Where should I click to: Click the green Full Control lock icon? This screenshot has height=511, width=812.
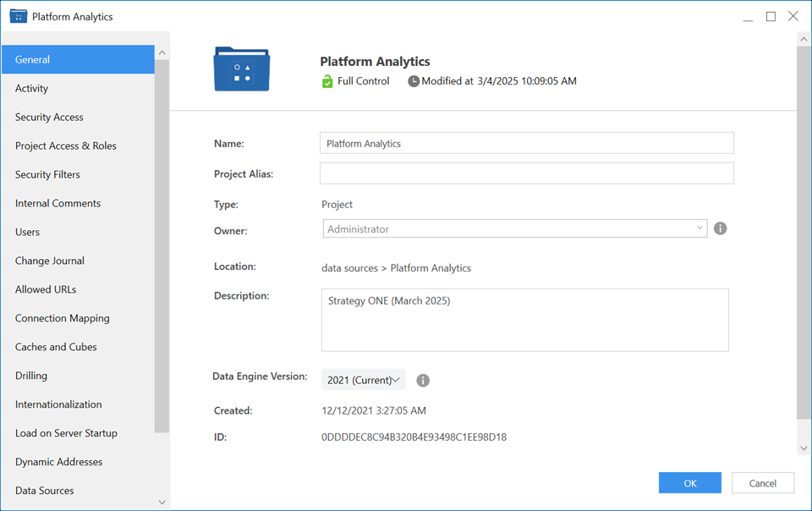click(327, 81)
